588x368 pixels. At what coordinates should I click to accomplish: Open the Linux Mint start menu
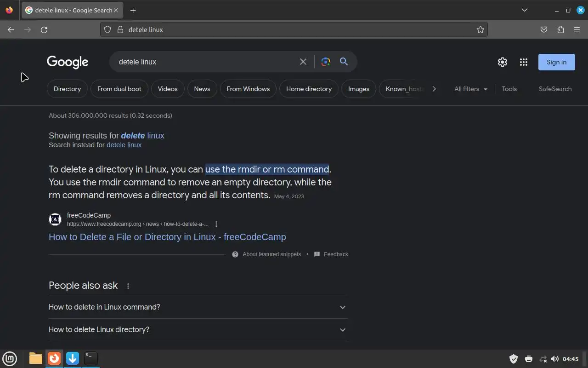(10, 358)
